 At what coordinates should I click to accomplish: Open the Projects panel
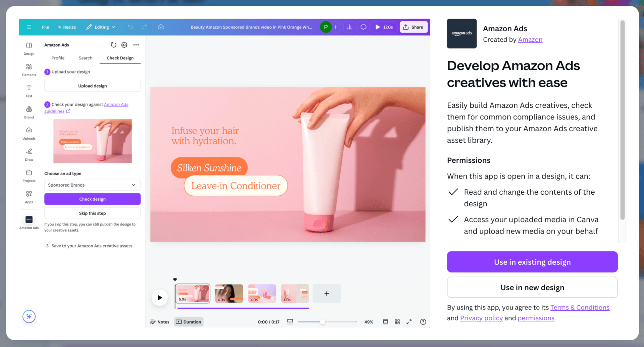[29, 176]
